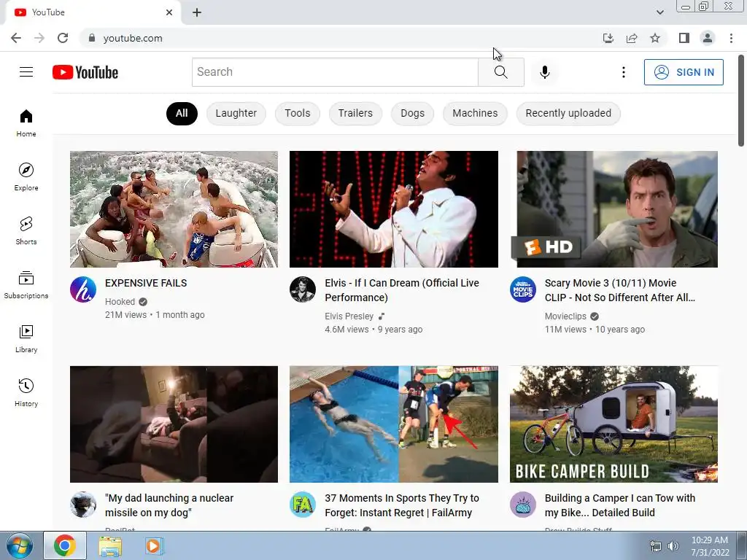This screenshot has height=560, width=747.
Task: Open YouTube settings three-dot menu
Action: click(623, 72)
